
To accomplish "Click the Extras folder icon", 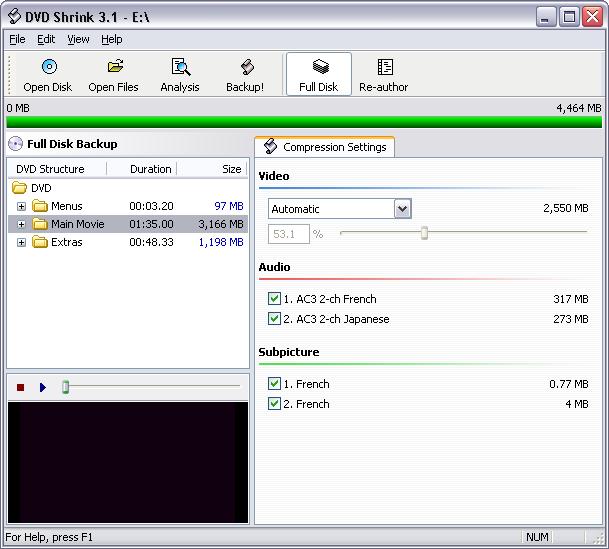I will pos(40,242).
